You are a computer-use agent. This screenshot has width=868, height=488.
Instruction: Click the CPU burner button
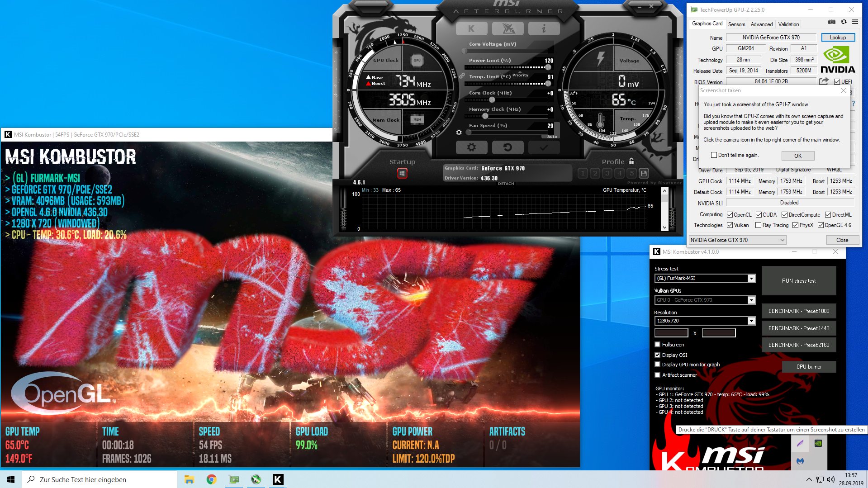click(809, 367)
